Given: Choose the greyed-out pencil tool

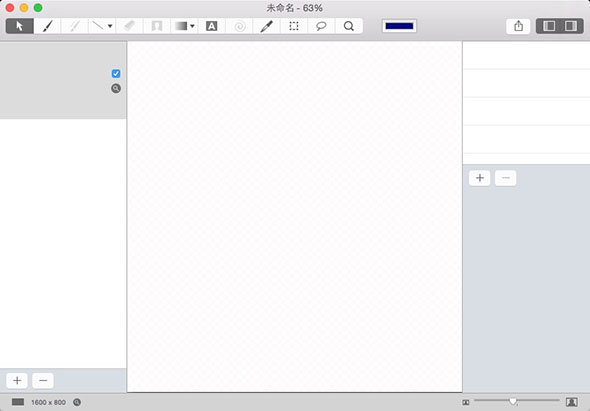Looking at the screenshot, I should 75,26.
